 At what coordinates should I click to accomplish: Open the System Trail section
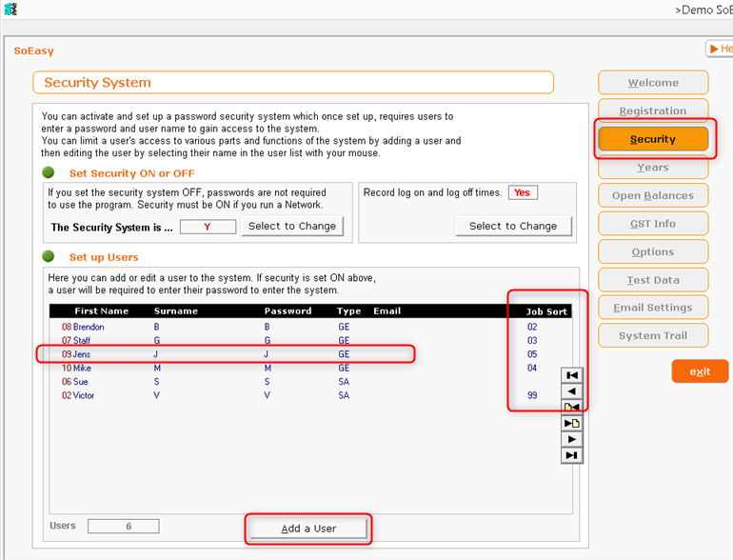click(x=653, y=335)
